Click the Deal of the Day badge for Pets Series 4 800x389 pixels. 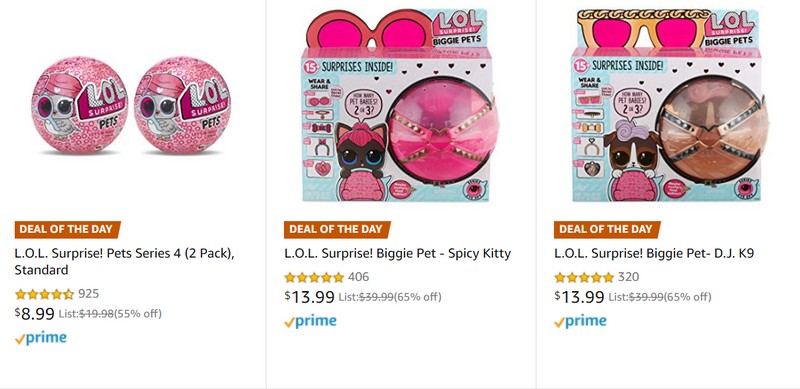pos(67,230)
